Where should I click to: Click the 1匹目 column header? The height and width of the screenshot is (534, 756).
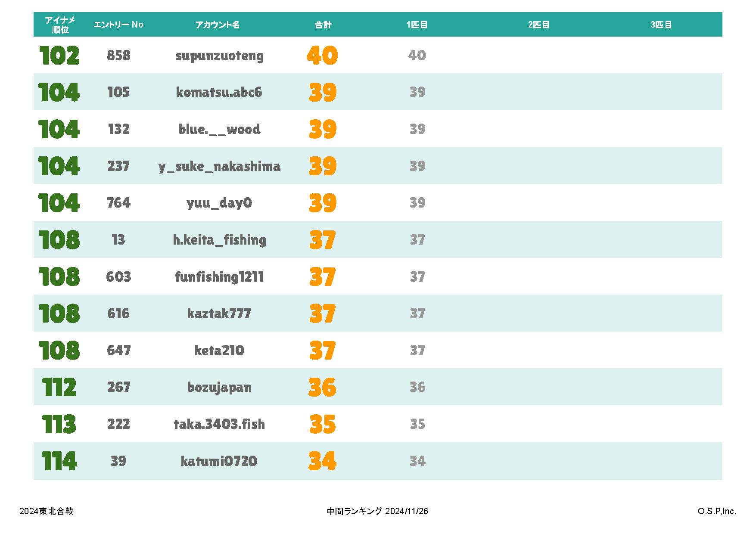pos(417,25)
